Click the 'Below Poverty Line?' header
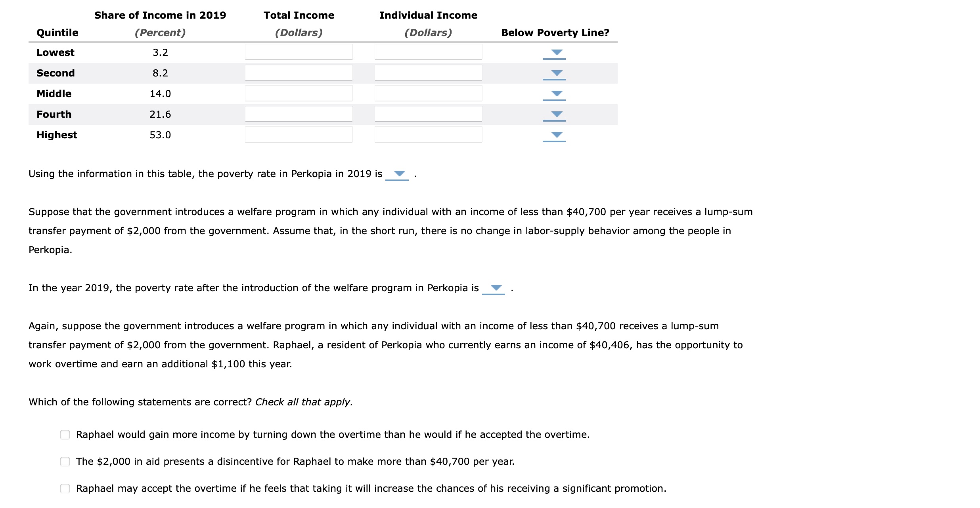This screenshot has width=980, height=508. coord(555,32)
